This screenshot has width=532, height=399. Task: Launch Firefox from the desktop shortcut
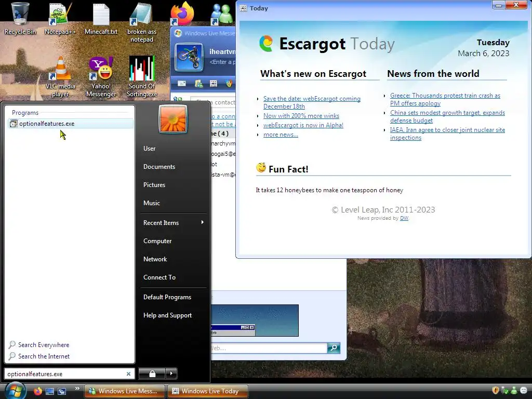pyautogui.click(x=182, y=14)
